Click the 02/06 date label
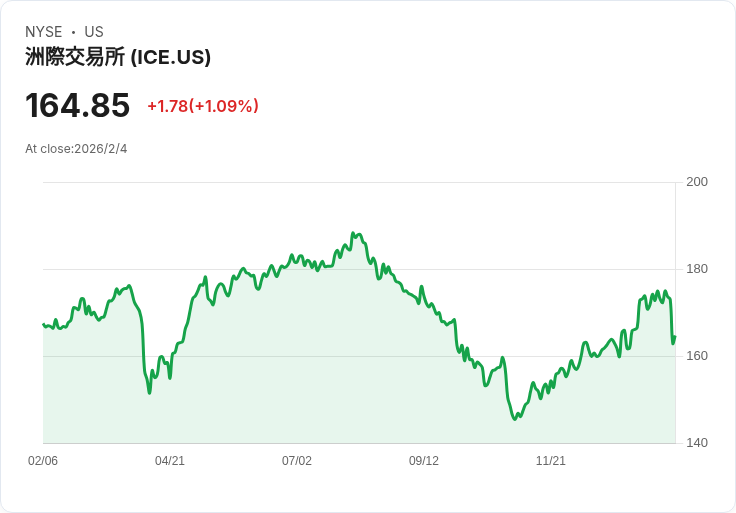Image resolution: width=736 pixels, height=513 pixels. tap(43, 461)
